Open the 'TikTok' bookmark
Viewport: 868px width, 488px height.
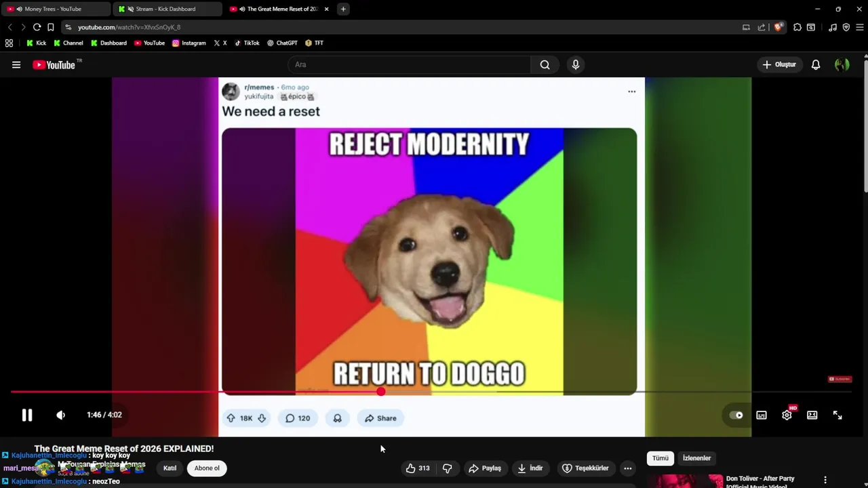pos(247,43)
